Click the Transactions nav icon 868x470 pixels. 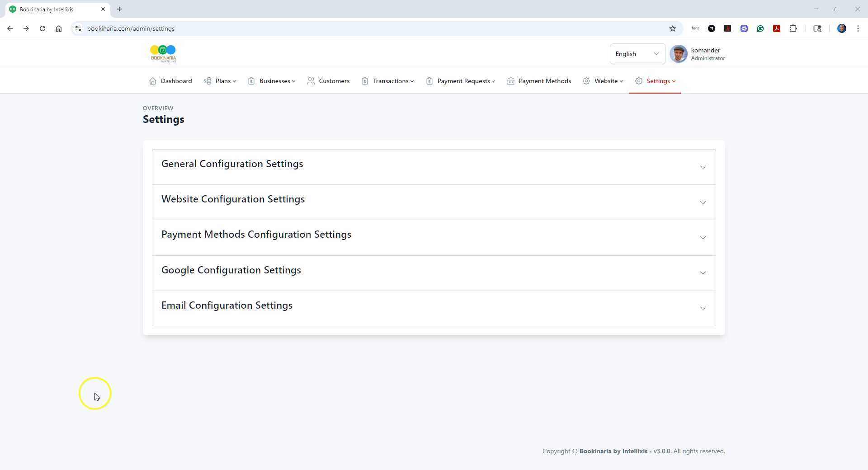pyautogui.click(x=365, y=81)
